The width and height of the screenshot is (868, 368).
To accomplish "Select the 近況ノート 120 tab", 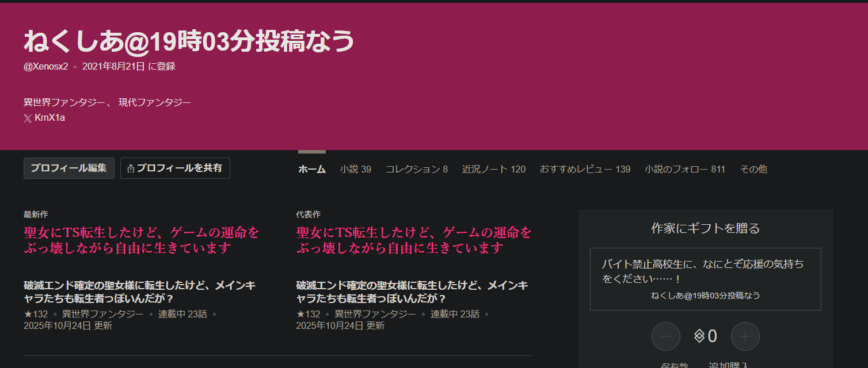I will [x=493, y=169].
